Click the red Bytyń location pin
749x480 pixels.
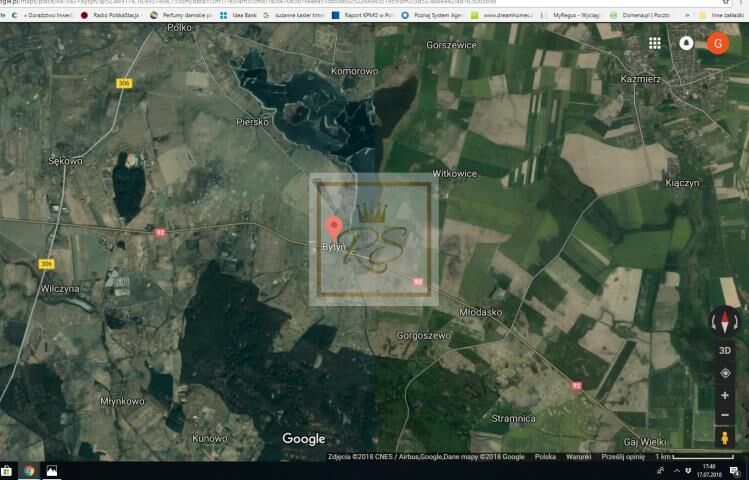(x=334, y=228)
